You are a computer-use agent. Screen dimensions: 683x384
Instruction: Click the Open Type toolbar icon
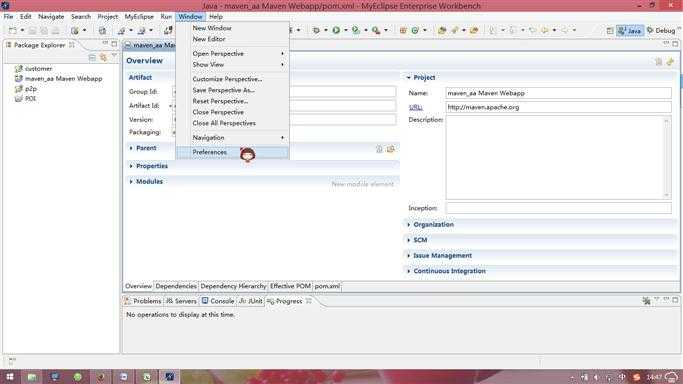coord(442,30)
